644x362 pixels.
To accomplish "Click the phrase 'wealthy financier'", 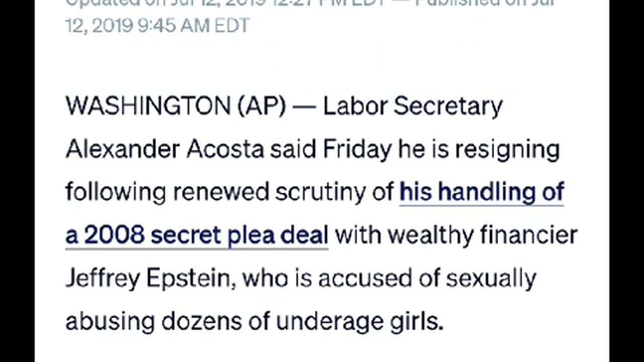I will tap(482, 235).
